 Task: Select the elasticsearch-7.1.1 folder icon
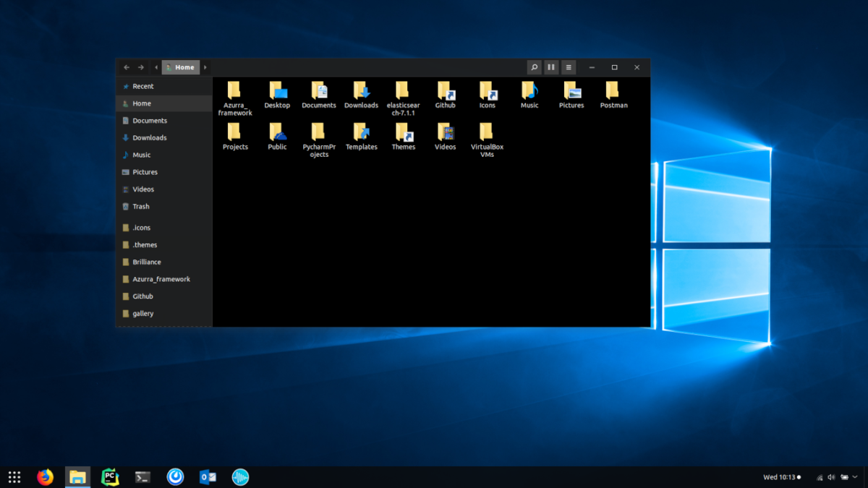[403, 90]
